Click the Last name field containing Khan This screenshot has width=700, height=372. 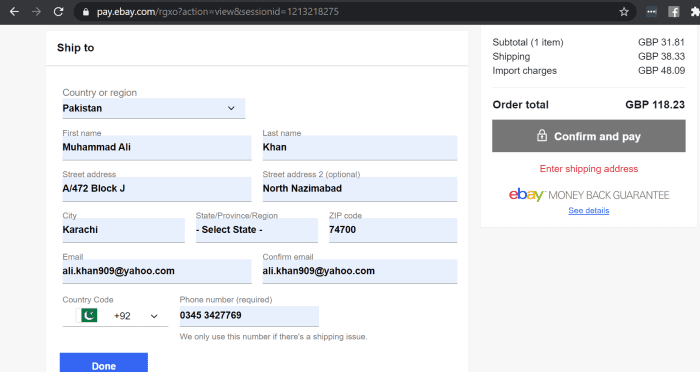click(360, 147)
